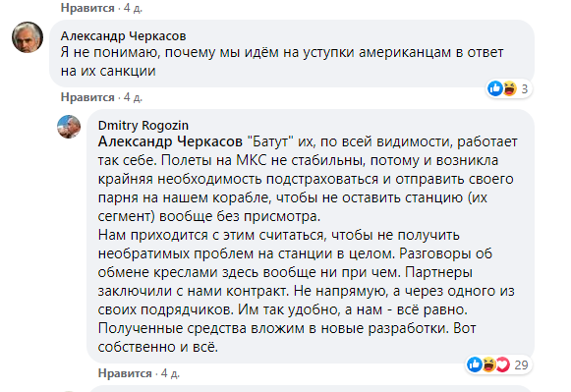
Task: Open Dmitry Rogozin's avatar thumbnail
Action: pyautogui.click(x=69, y=127)
